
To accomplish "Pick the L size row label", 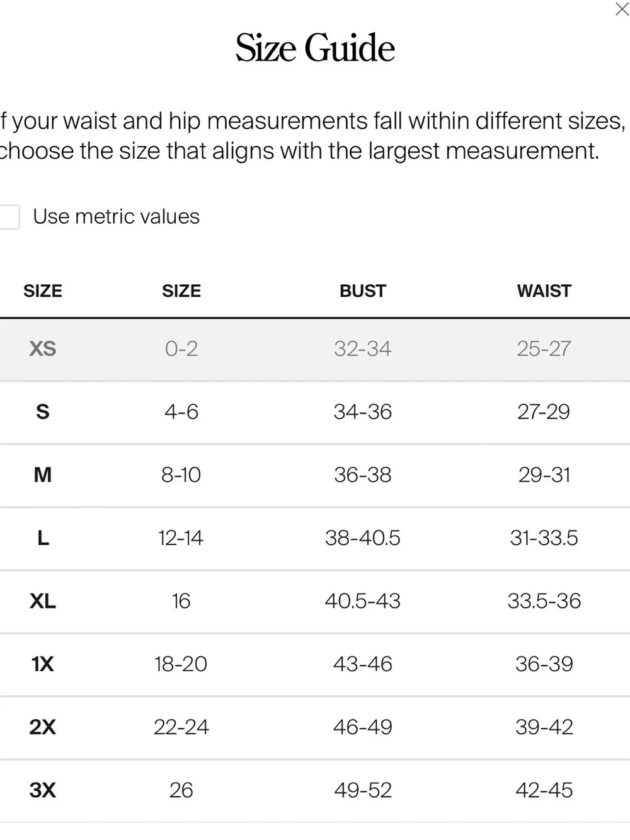I will [x=43, y=538].
